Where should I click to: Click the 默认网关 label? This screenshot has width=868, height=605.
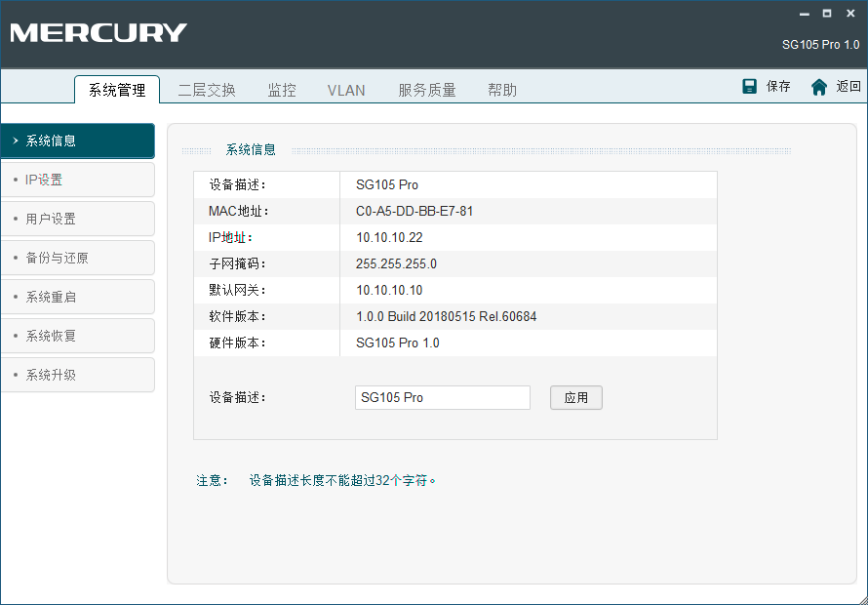point(238,291)
